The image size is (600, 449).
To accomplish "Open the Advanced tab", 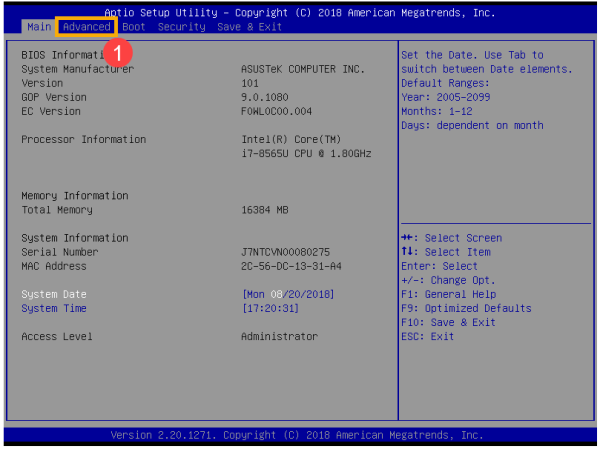I will point(86,27).
